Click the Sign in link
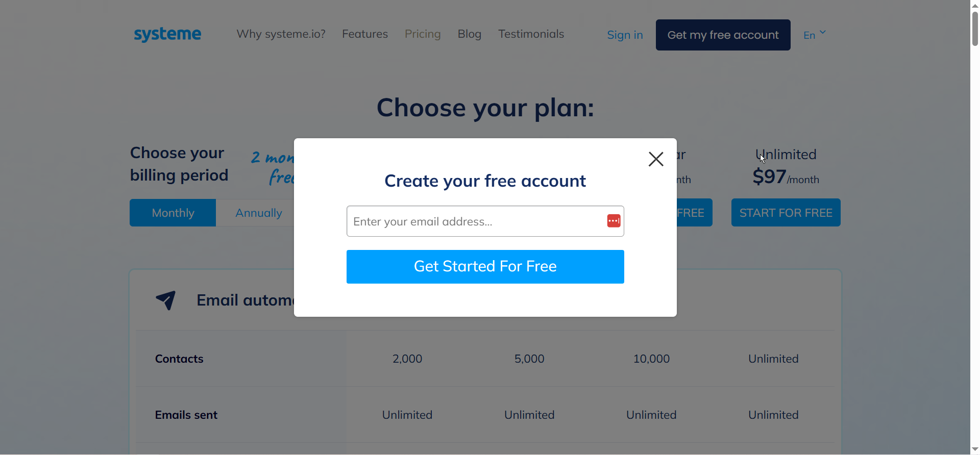 [625, 35]
